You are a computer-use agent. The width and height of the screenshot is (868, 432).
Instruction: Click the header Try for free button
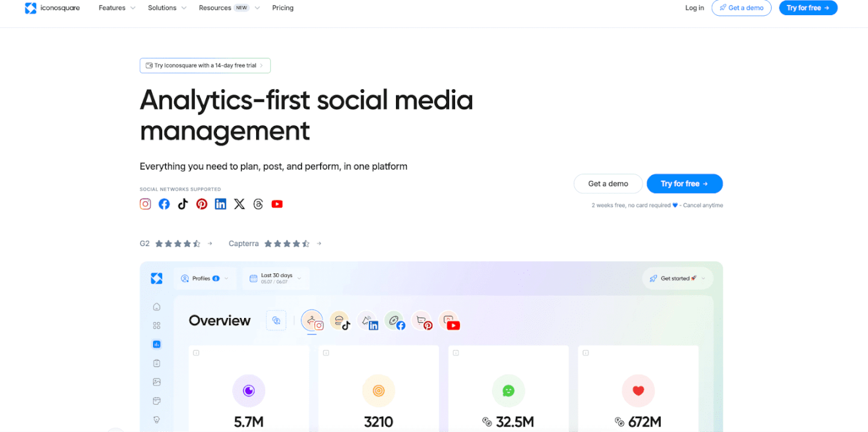[x=808, y=8]
